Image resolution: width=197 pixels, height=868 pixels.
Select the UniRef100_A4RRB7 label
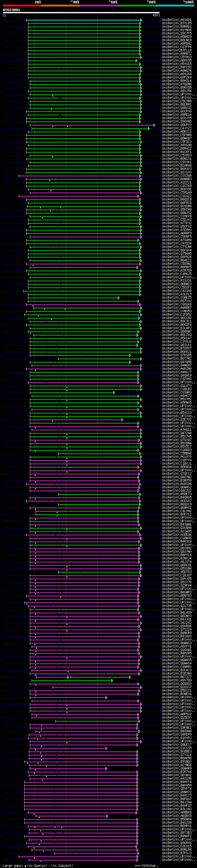[x=177, y=308]
